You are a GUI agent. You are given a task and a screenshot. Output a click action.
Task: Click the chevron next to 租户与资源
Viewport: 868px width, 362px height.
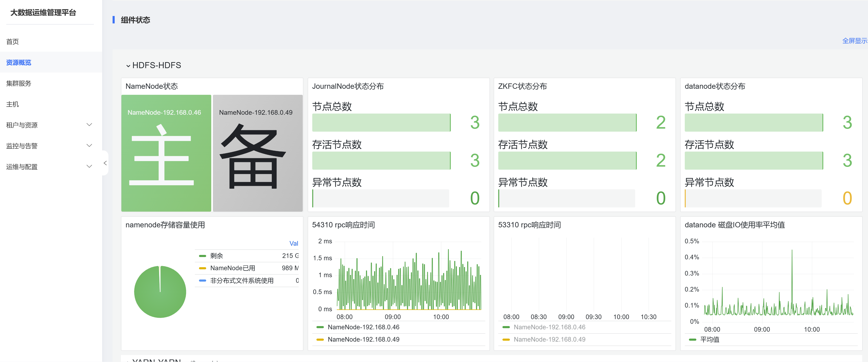[x=89, y=125]
